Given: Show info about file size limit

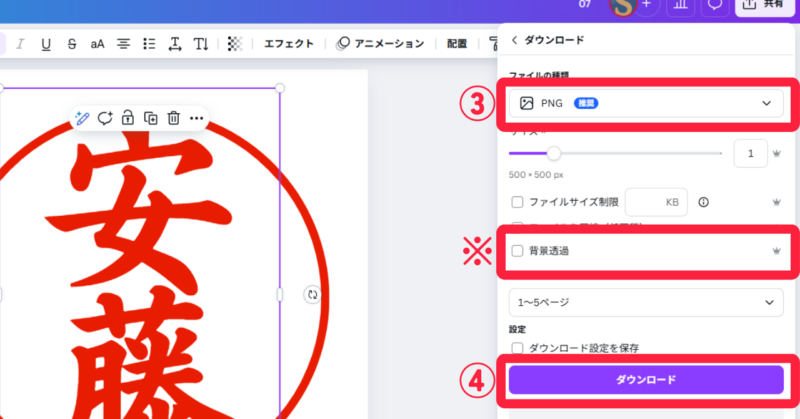Looking at the screenshot, I should 704,202.
